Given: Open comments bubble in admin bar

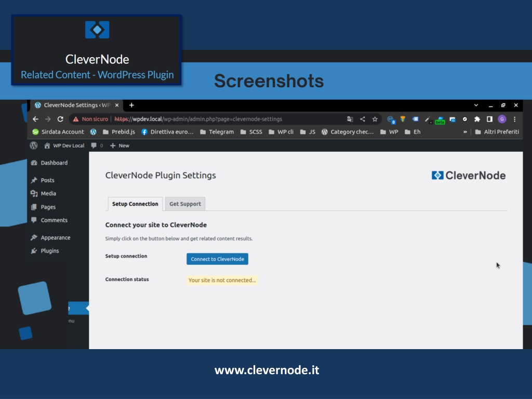Looking at the screenshot, I should tap(97, 145).
